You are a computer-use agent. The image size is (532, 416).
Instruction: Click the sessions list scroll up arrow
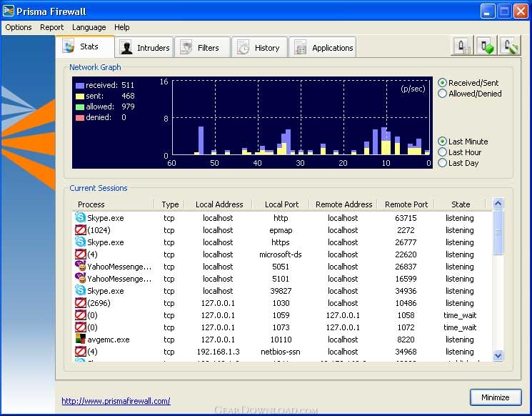coord(498,204)
